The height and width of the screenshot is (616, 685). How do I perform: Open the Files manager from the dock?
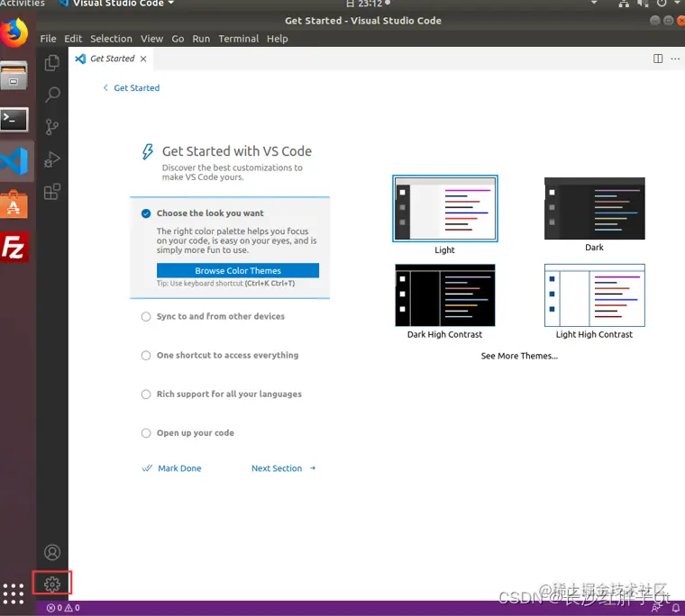click(x=14, y=75)
